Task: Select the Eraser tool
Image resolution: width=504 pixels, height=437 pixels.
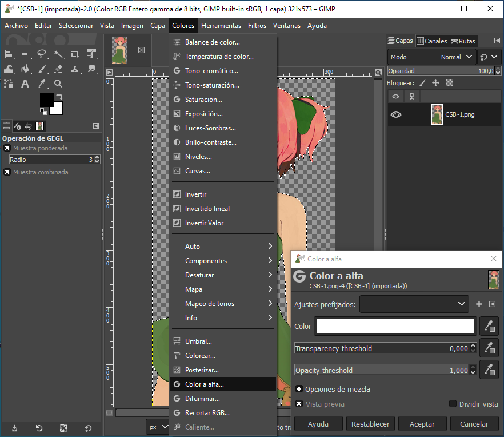Action: click(x=58, y=69)
